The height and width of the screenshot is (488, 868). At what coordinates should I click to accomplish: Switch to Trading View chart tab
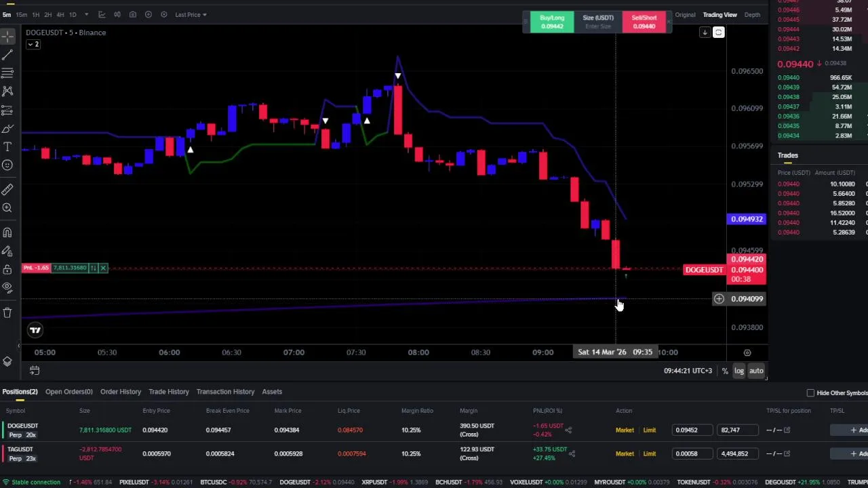click(719, 14)
